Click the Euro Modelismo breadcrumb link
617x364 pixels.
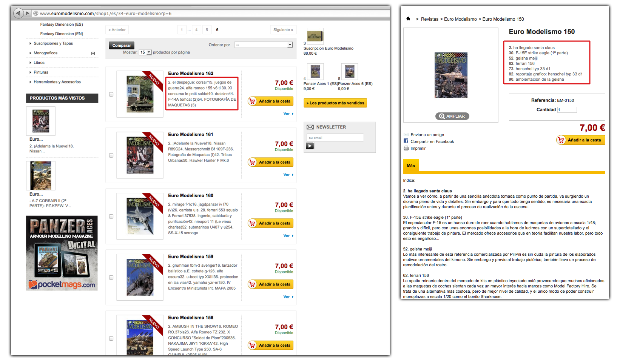(460, 19)
